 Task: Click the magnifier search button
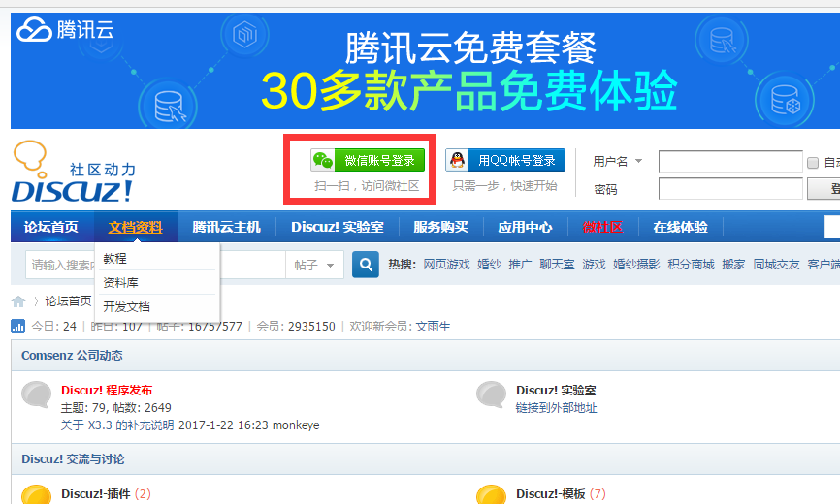[x=366, y=265]
